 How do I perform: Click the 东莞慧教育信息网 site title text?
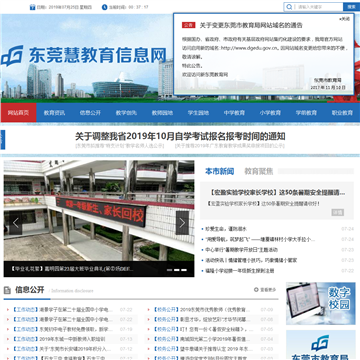97,55
